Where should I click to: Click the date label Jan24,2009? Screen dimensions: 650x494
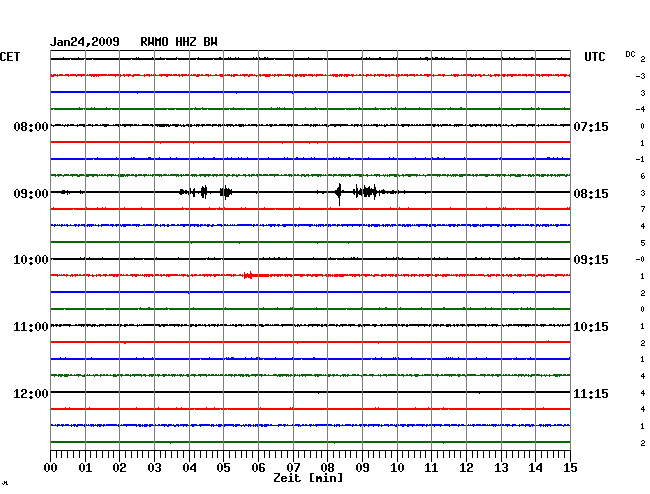[x=85, y=42]
